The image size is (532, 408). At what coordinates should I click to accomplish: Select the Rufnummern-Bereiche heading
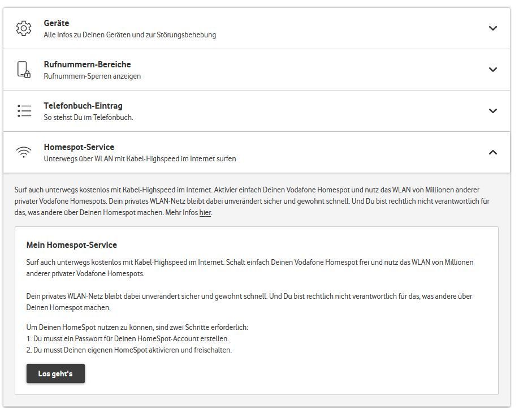coord(87,65)
